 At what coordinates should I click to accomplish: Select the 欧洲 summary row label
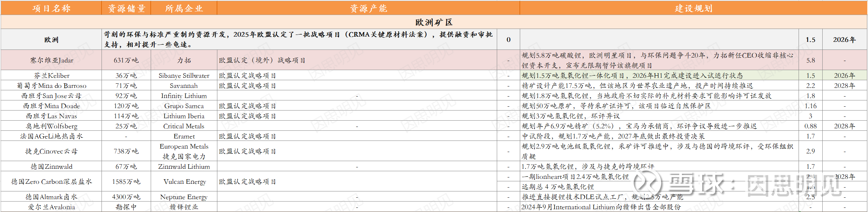point(51,39)
